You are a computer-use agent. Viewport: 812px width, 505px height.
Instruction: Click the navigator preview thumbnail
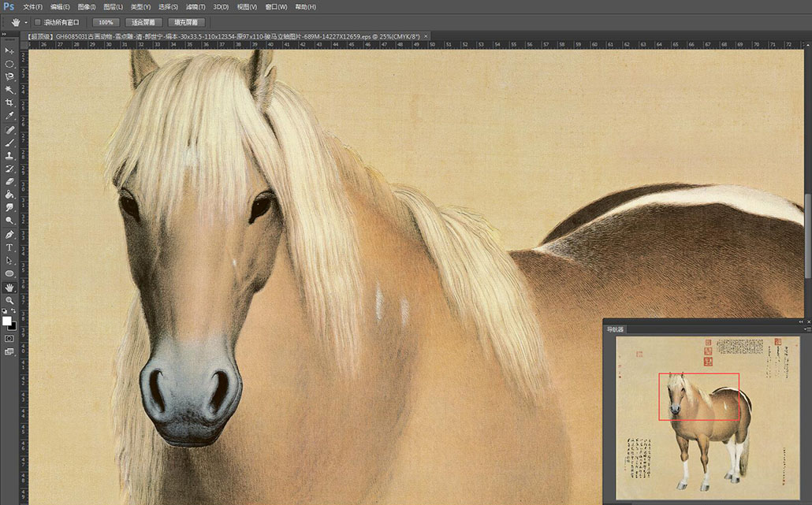(x=707, y=418)
